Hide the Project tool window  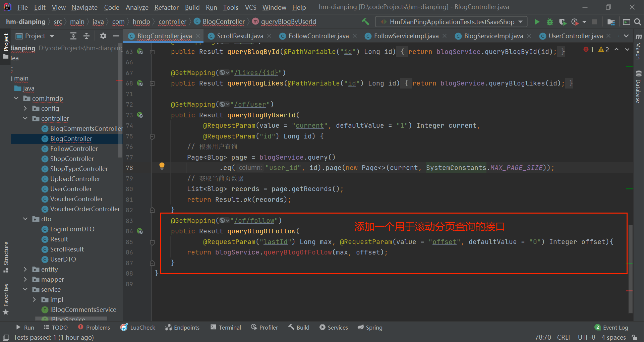[116, 36]
